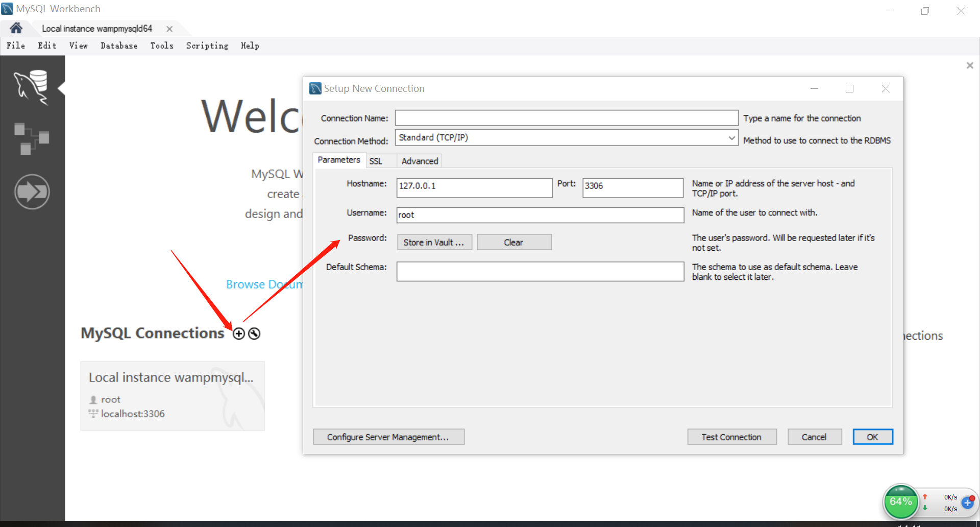
Task: Open the Edit menu
Action: pos(47,45)
